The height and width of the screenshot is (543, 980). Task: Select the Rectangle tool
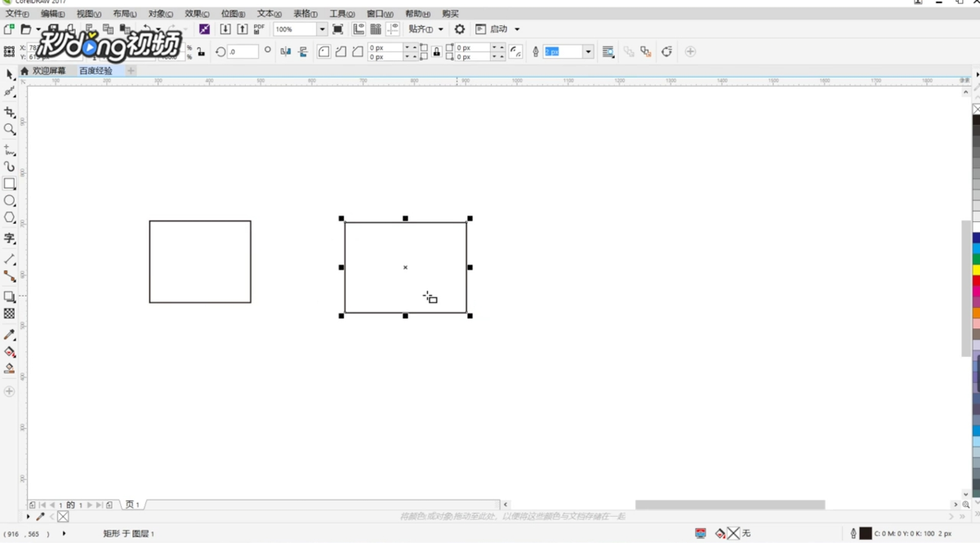(9, 184)
